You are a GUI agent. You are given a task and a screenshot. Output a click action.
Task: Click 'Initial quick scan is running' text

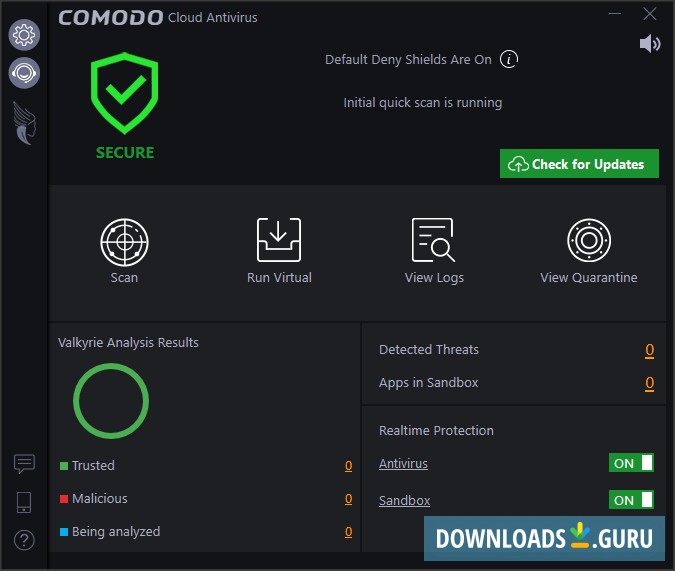click(423, 103)
